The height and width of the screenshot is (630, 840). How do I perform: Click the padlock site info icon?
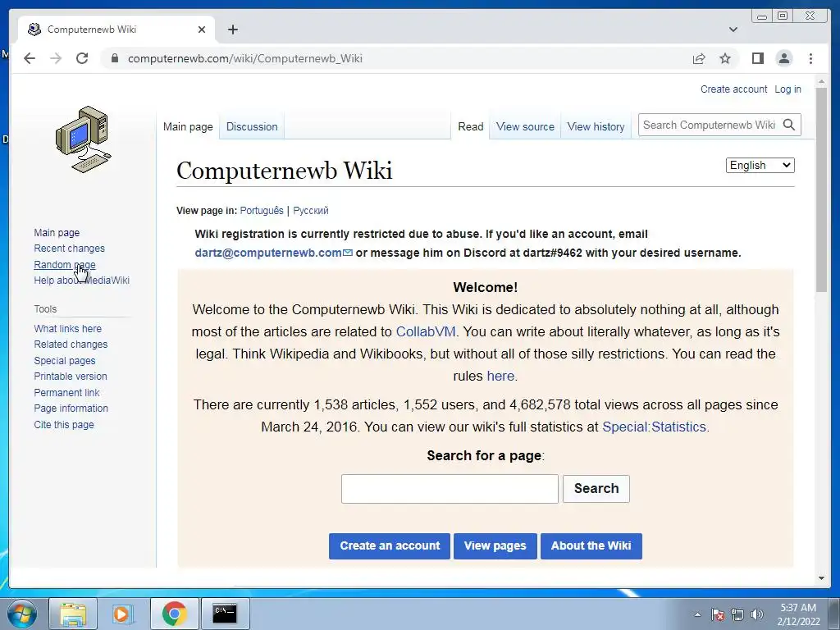pyautogui.click(x=114, y=58)
